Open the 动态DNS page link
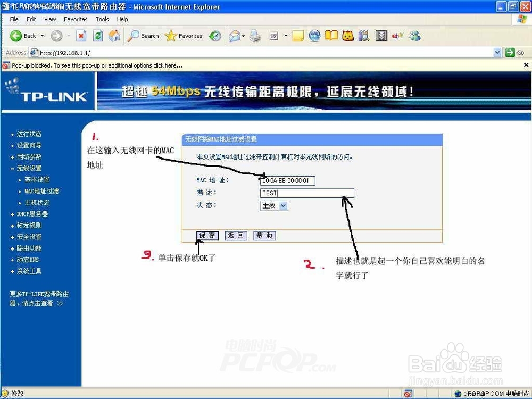Image resolution: width=532 pixels, height=399 pixels. (28, 260)
